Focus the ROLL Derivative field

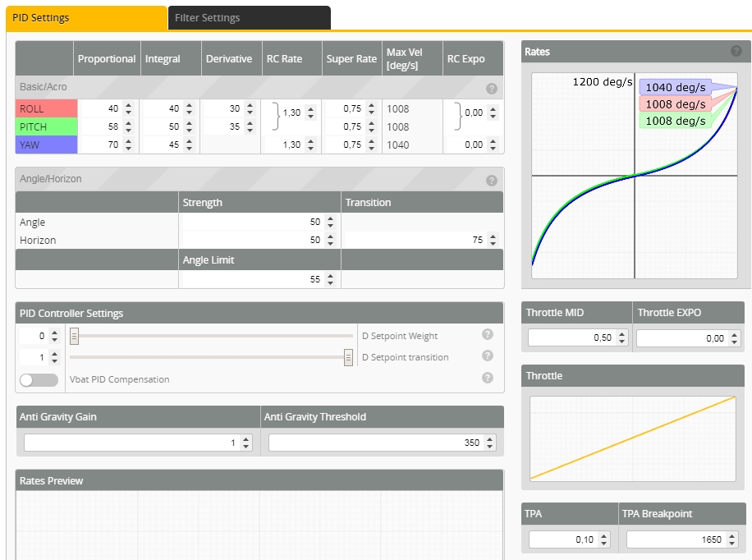click(230, 109)
